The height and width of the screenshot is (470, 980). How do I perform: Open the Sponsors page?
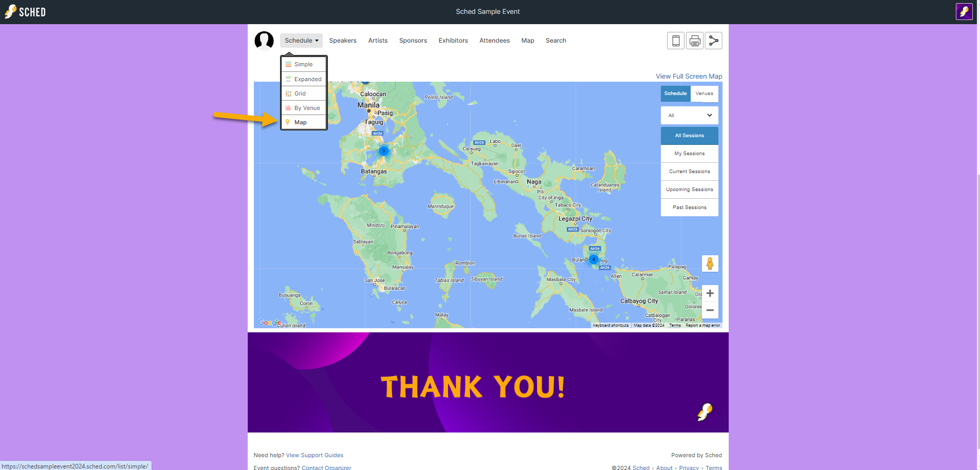(413, 41)
